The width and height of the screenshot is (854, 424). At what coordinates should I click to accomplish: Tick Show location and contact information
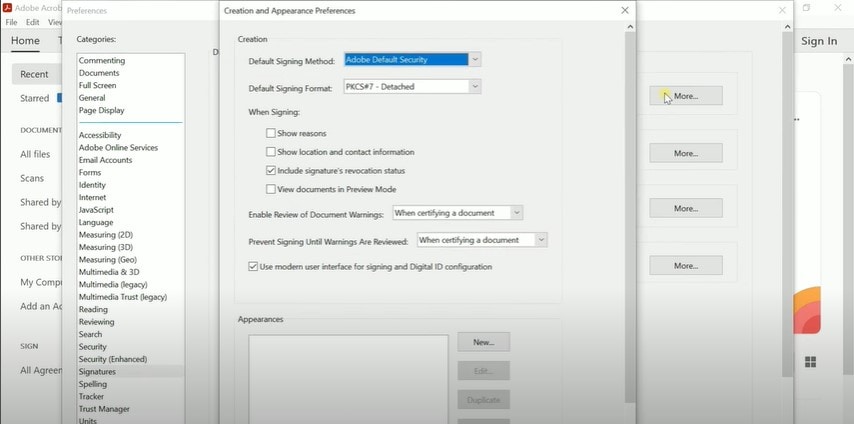271,152
